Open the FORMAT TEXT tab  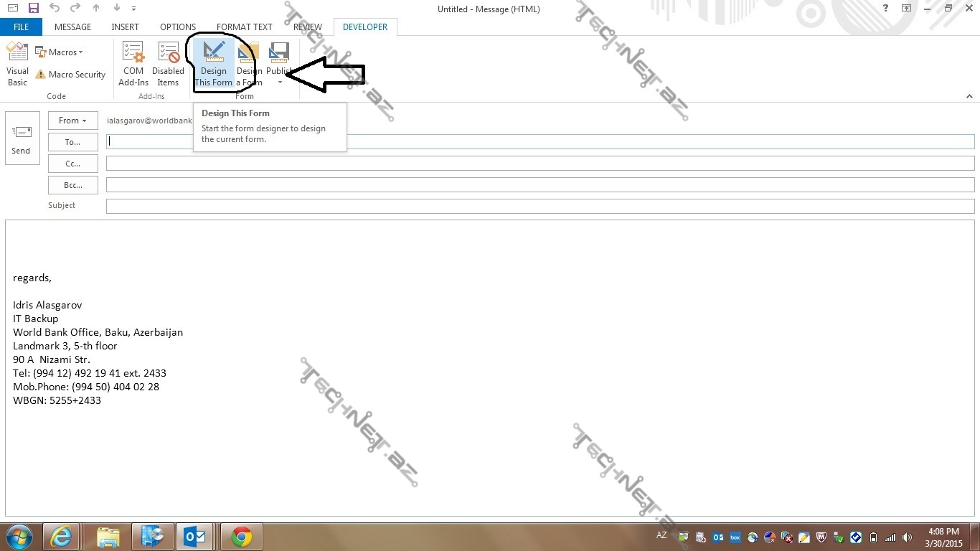pos(244,27)
